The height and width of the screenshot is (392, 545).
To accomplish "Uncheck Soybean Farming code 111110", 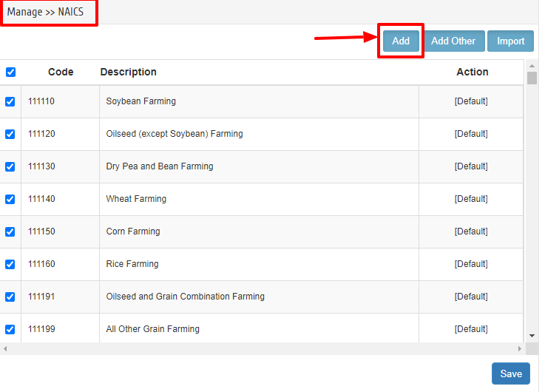I will click(10, 101).
